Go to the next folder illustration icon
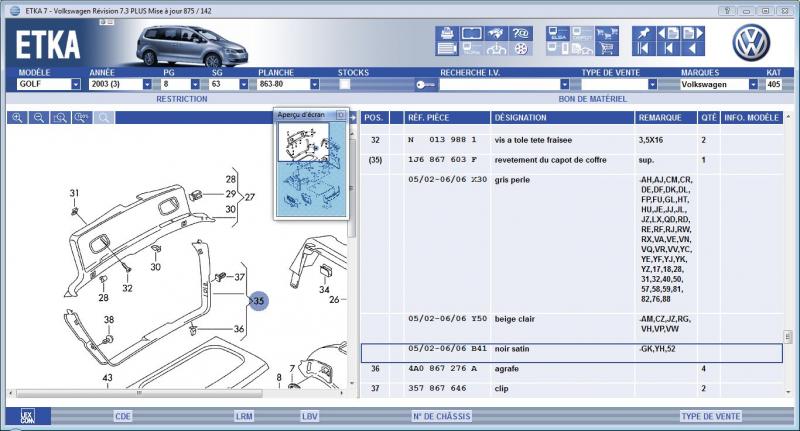This screenshot has width=800, height=431. tap(693, 34)
